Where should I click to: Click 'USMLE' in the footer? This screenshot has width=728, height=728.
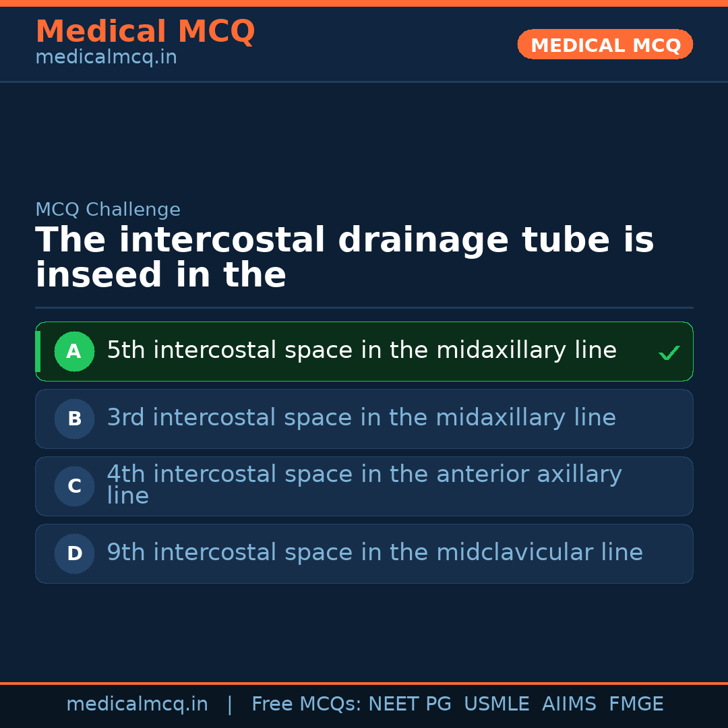tap(496, 704)
